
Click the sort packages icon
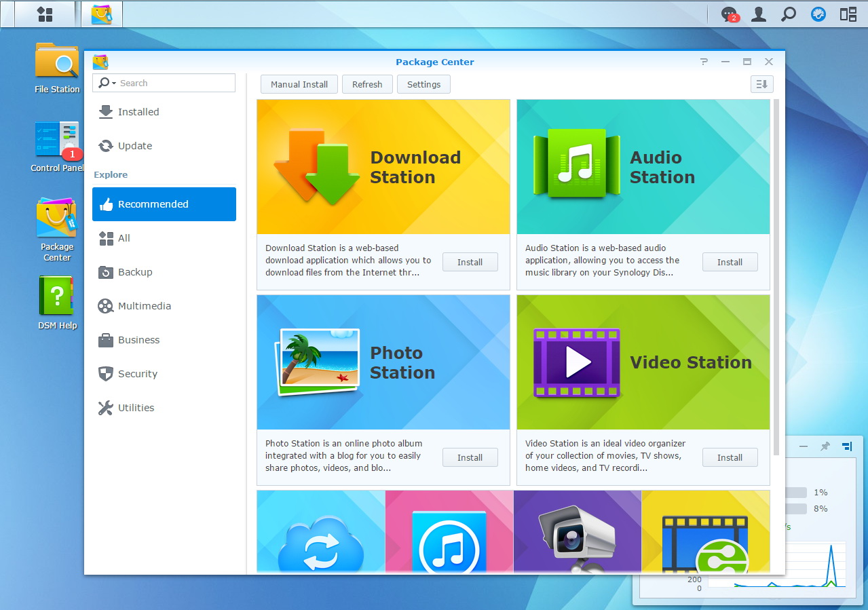coord(762,84)
